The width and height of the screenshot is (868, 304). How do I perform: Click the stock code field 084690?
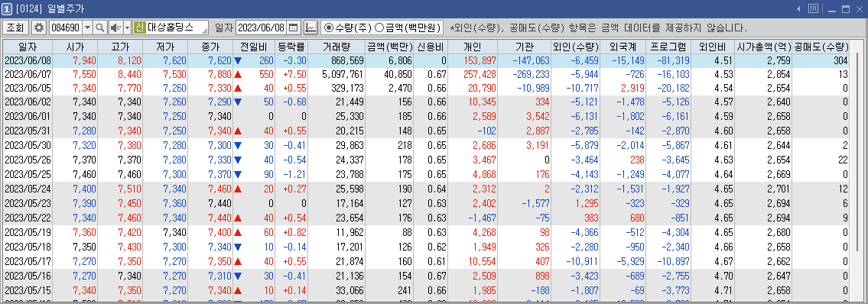coord(65,27)
